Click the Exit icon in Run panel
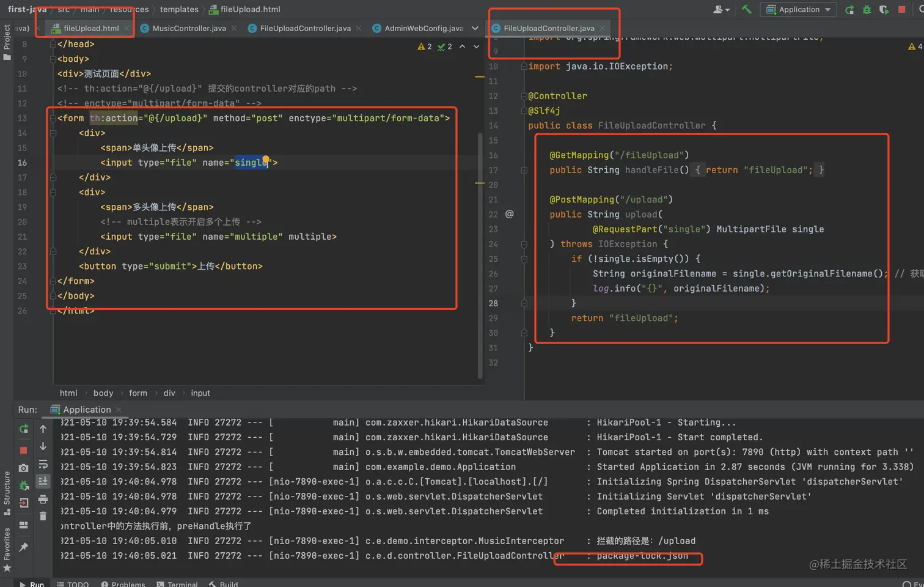Screen dimensions: 924x587 pyautogui.click(x=24, y=503)
